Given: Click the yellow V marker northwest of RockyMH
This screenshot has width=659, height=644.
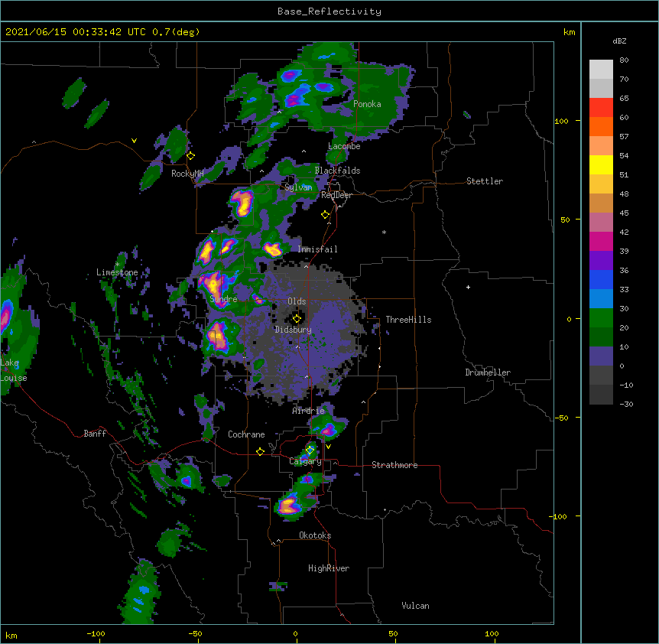Looking at the screenshot, I should tap(134, 141).
